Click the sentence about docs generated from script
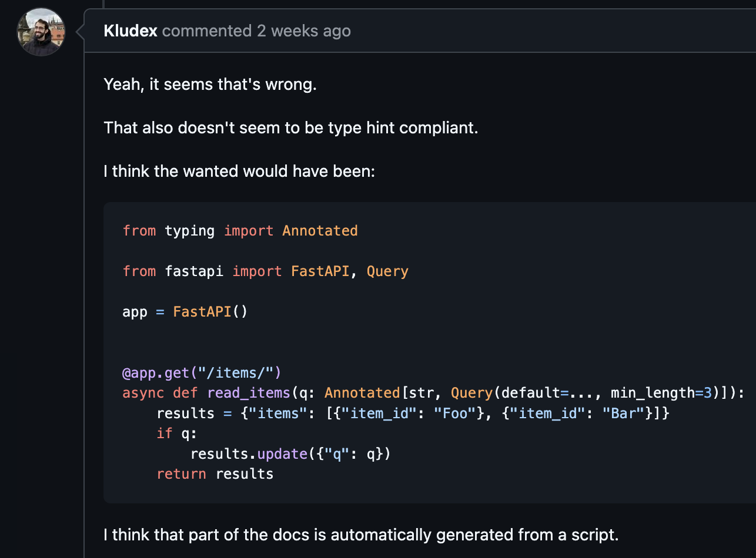756x558 pixels. coord(361,535)
